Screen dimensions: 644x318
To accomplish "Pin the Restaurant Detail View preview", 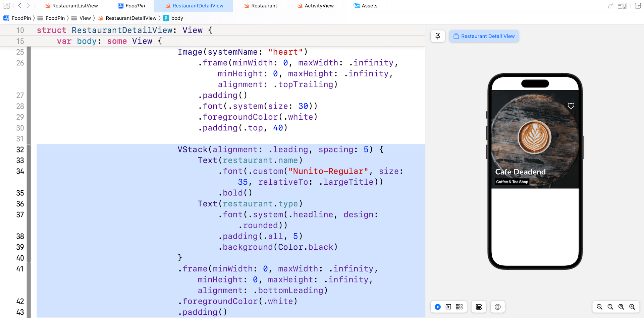I will [438, 36].
